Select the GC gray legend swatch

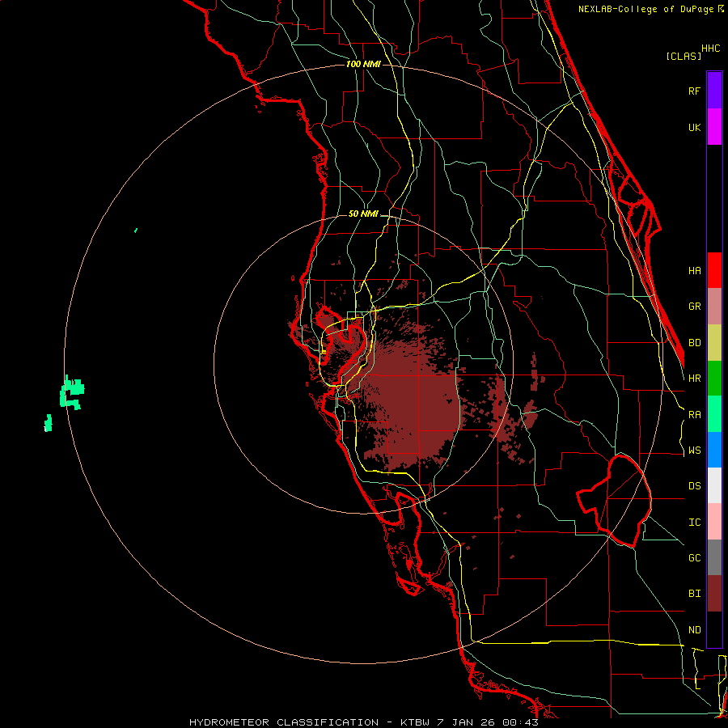[714, 557]
